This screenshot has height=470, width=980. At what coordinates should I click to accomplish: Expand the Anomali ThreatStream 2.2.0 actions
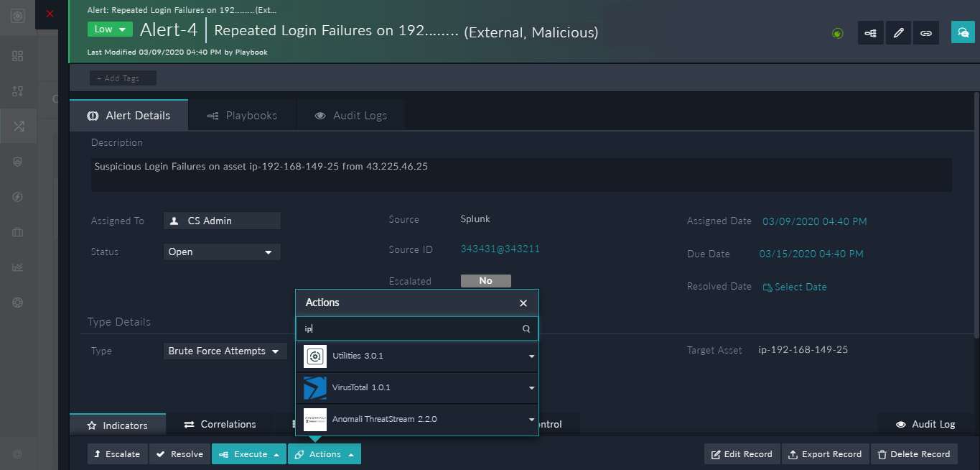click(x=531, y=419)
